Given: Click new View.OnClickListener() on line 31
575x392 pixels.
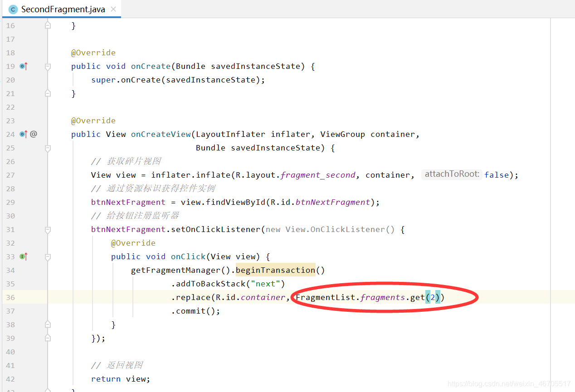Looking at the screenshot, I should (x=330, y=229).
